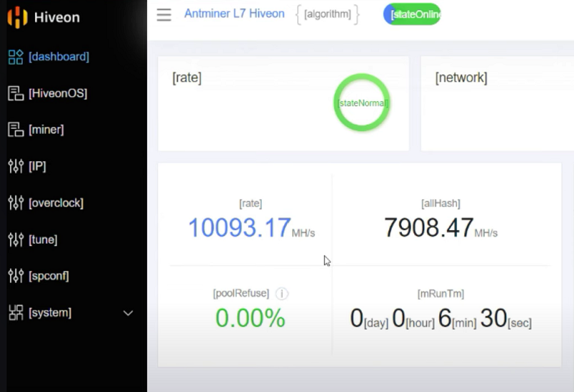Click the [spconf] sliders icon

click(x=16, y=276)
